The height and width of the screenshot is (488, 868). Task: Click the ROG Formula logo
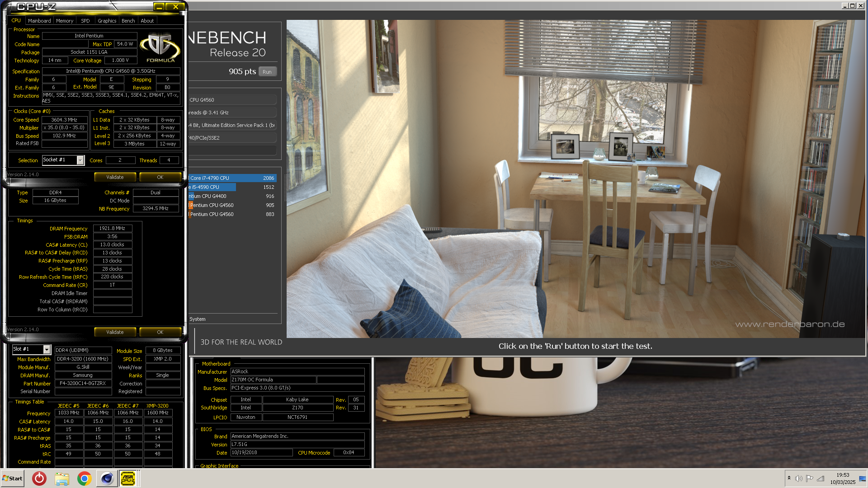tap(160, 47)
